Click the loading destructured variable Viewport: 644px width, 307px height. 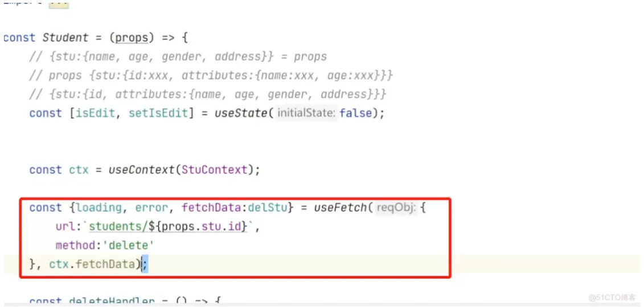[99, 208]
